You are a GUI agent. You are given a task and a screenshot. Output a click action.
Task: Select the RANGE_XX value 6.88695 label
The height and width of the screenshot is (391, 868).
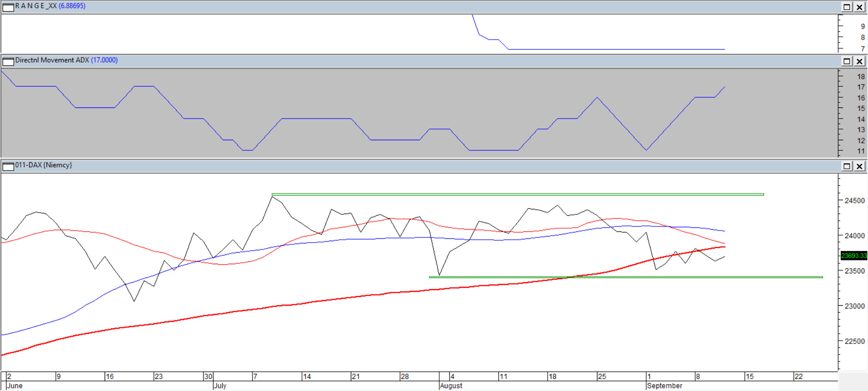point(72,6)
